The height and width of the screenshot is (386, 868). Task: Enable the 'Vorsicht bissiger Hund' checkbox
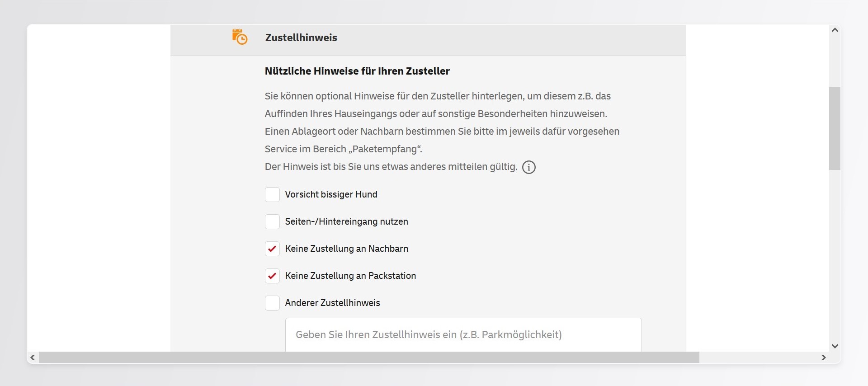(272, 195)
